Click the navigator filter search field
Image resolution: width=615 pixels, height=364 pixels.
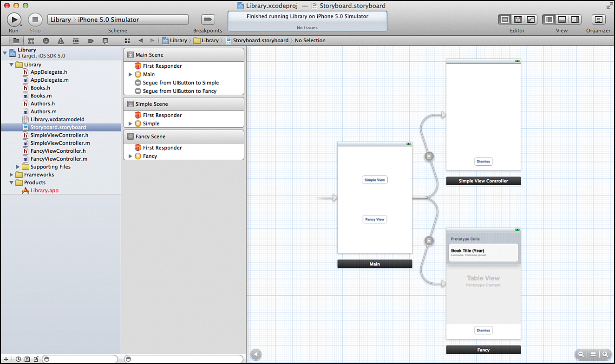point(79,359)
